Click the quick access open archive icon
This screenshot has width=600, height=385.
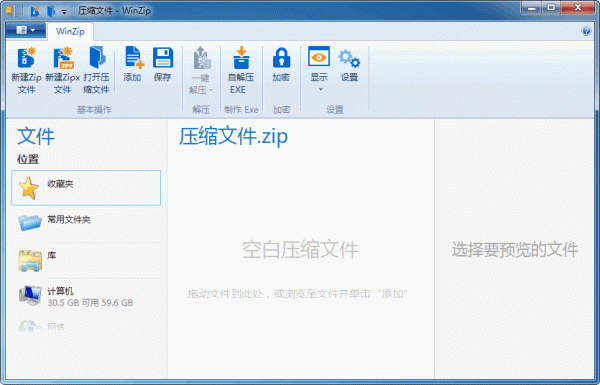pyautogui.click(x=51, y=11)
